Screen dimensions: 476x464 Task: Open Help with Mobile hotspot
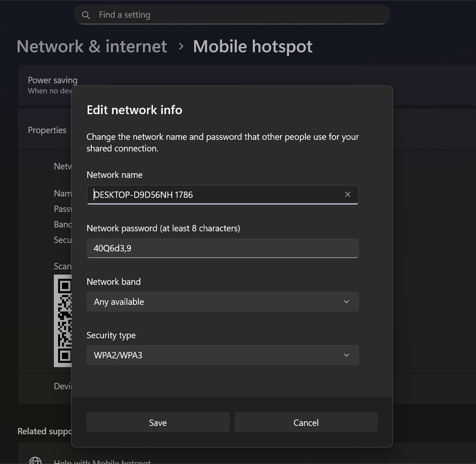click(x=103, y=460)
